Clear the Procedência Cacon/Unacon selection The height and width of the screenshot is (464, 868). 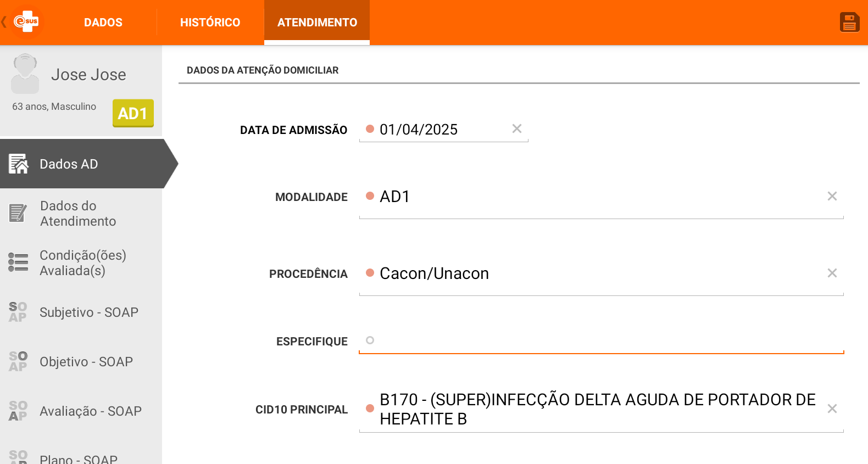click(x=832, y=273)
